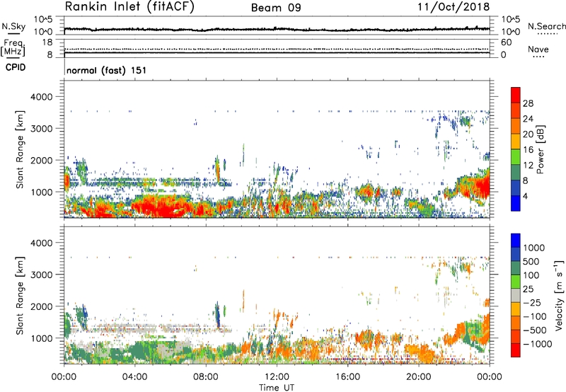Click the 'normal (fast) 151' mode text
The width and height of the screenshot is (566, 392).
coord(107,70)
